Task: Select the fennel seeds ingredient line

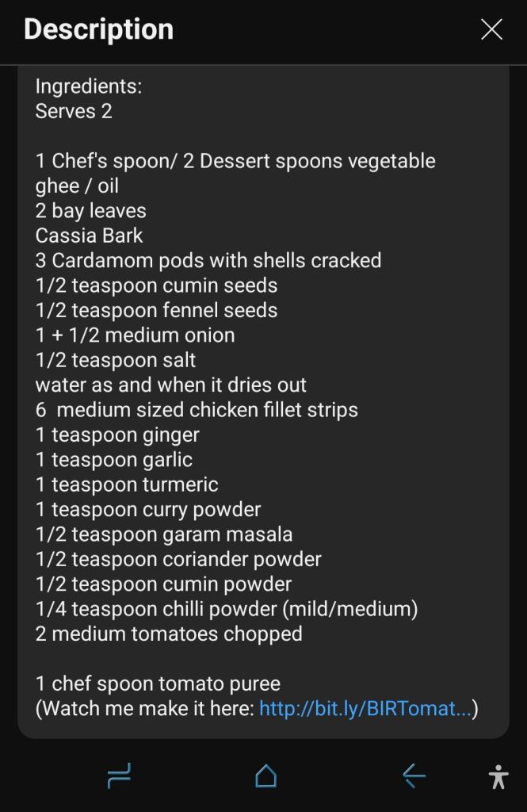Action: tap(156, 310)
